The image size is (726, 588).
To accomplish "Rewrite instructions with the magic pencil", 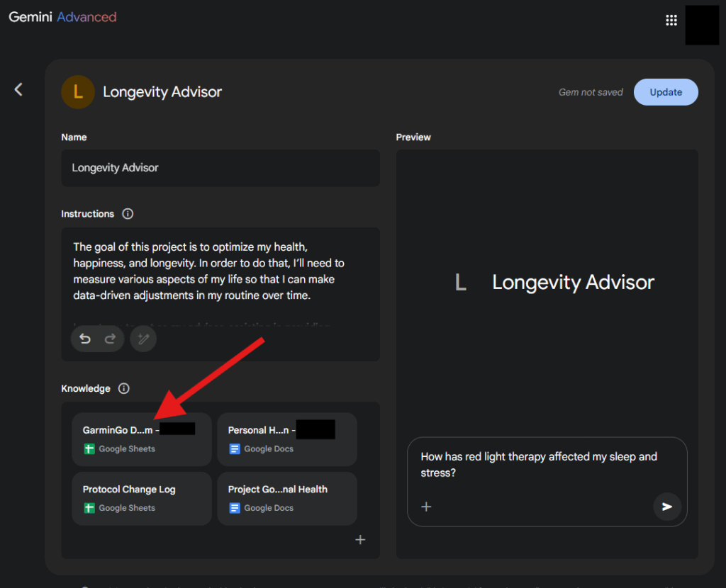I will click(143, 339).
